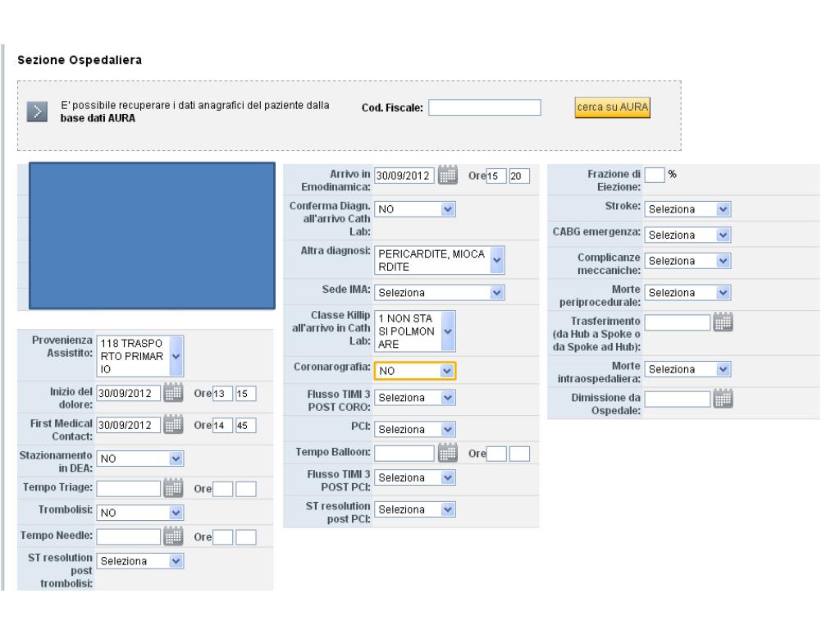Open the PCI dropdown
Viewport: 840px width, 630px height.
[x=415, y=429]
